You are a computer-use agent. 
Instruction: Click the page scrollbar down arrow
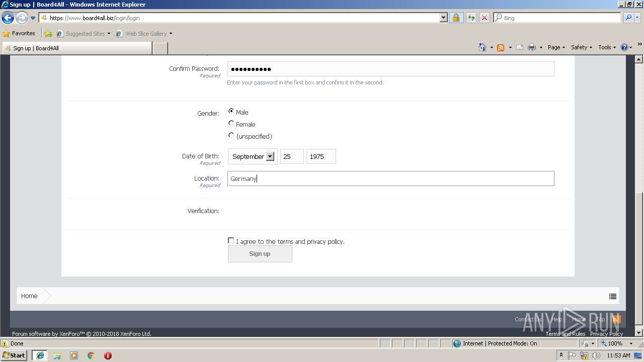point(639,333)
